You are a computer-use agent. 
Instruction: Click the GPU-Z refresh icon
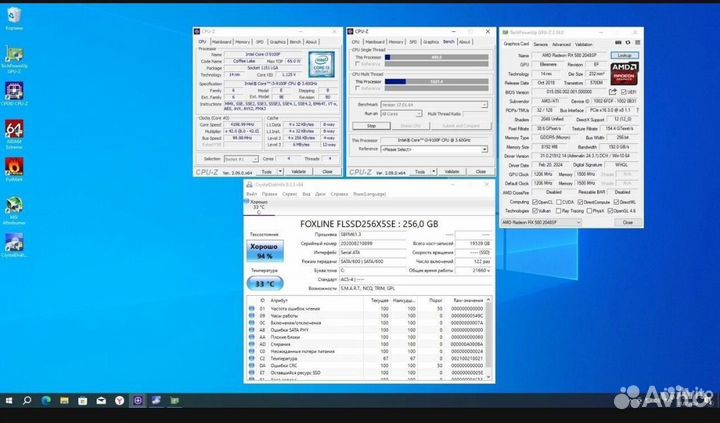(x=628, y=43)
